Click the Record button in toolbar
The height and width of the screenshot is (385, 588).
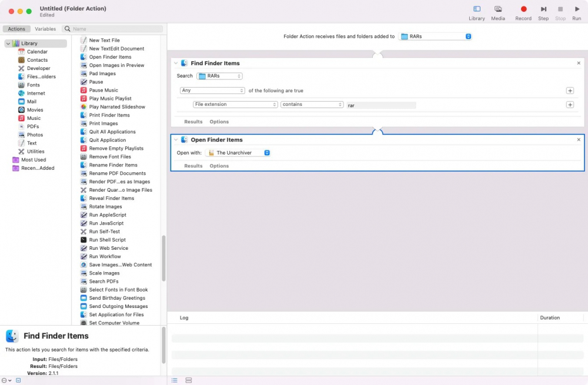click(523, 9)
